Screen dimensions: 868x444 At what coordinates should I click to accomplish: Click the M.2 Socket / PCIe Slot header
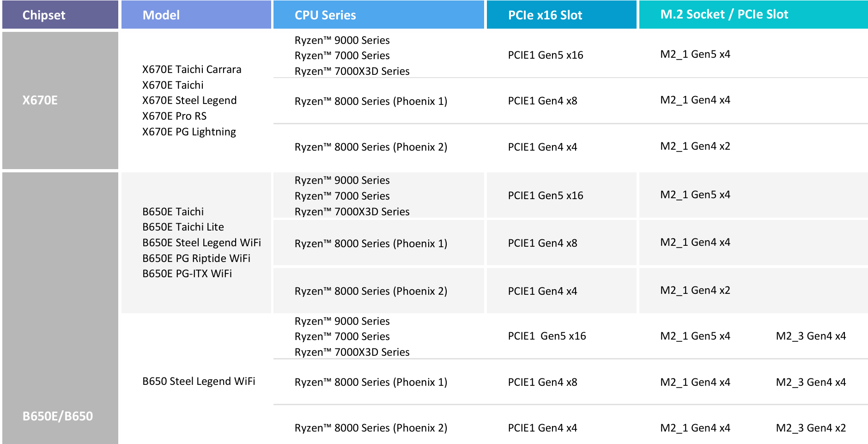point(724,14)
